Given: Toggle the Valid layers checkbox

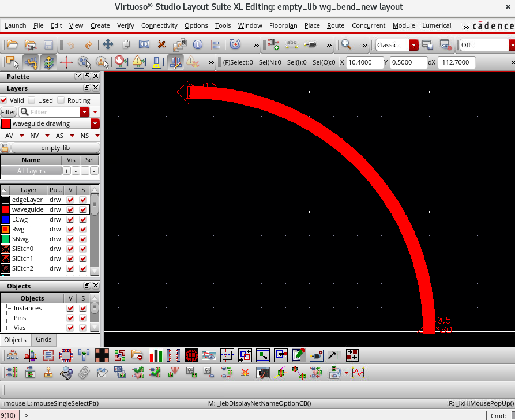Looking at the screenshot, I should pos(3,100).
